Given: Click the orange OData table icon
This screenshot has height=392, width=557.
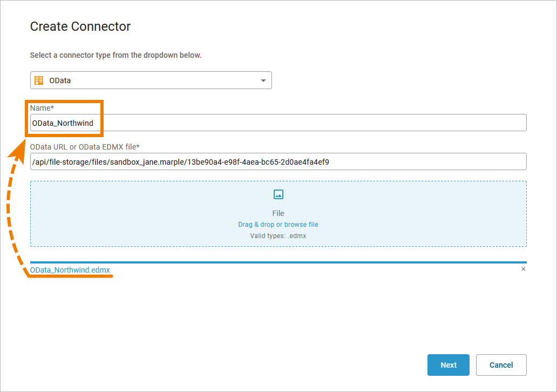Looking at the screenshot, I should click(39, 80).
